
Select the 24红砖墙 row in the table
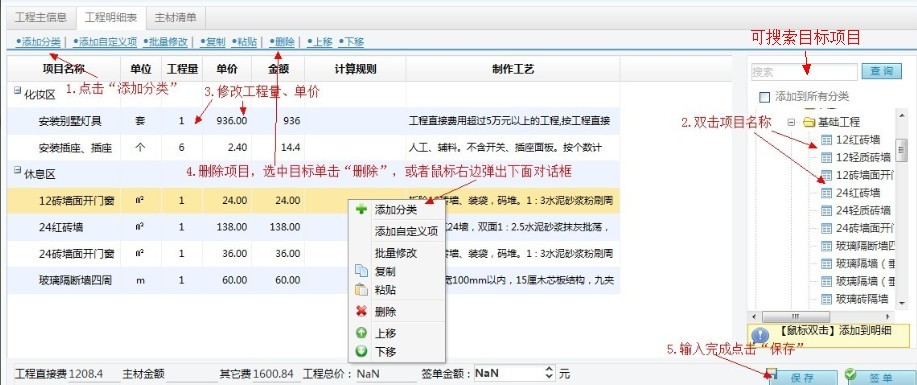tap(313, 227)
